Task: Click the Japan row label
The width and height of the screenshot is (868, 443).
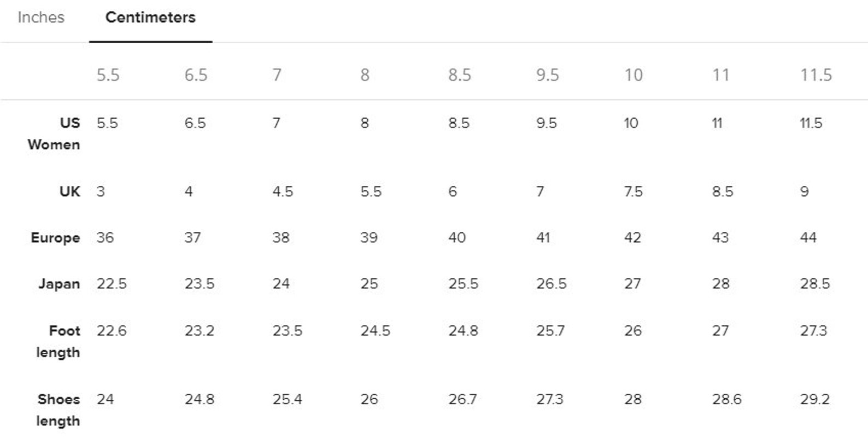Action: [x=59, y=284]
